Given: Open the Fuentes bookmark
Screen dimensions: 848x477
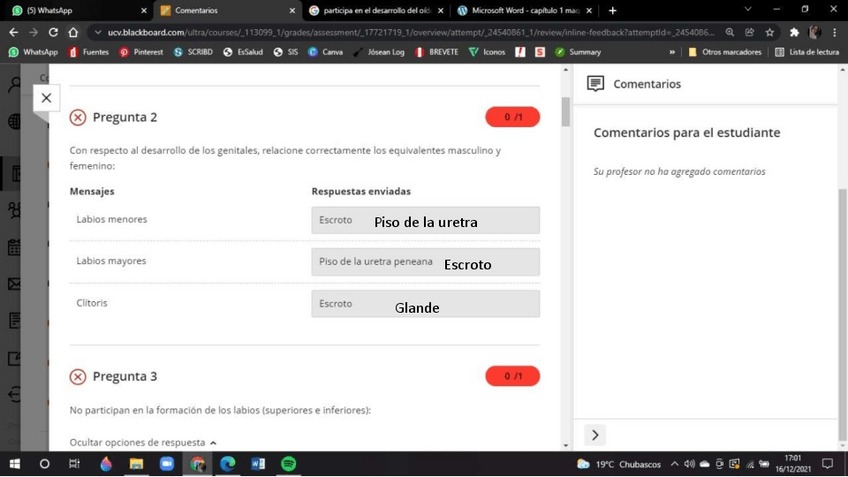Looking at the screenshot, I should coord(89,52).
